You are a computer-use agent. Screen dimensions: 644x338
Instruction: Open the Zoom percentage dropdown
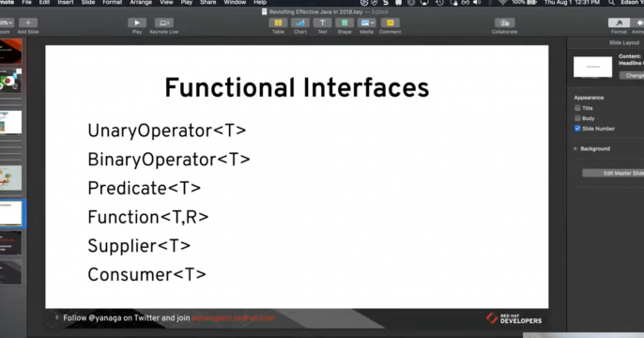click(7, 23)
